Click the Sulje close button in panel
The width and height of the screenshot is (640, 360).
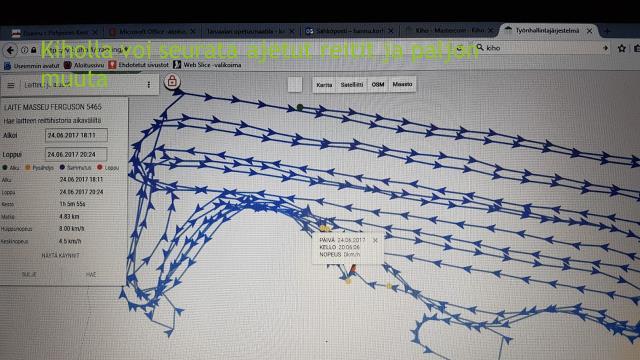click(x=29, y=275)
